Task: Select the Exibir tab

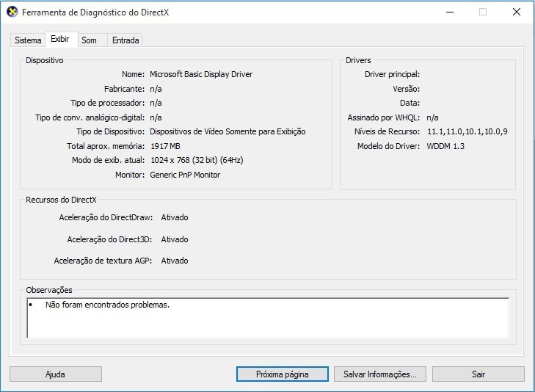Action: point(60,39)
